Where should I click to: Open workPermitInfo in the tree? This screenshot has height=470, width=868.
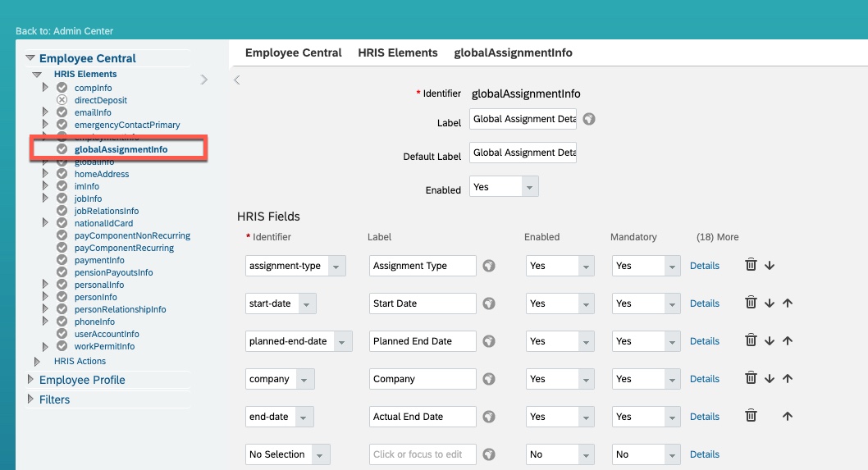coord(105,346)
